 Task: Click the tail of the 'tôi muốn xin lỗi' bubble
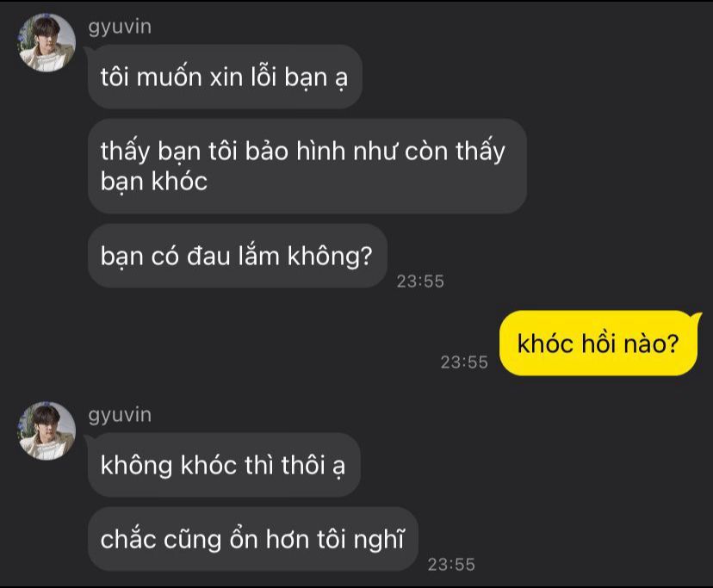(x=88, y=51)
